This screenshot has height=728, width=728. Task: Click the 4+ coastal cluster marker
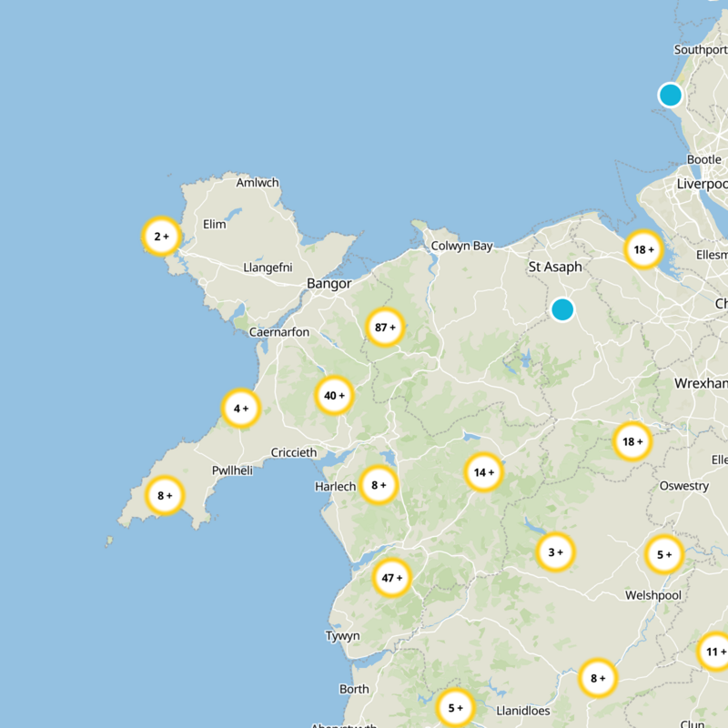pyautogui.click(x=239, y=409)
